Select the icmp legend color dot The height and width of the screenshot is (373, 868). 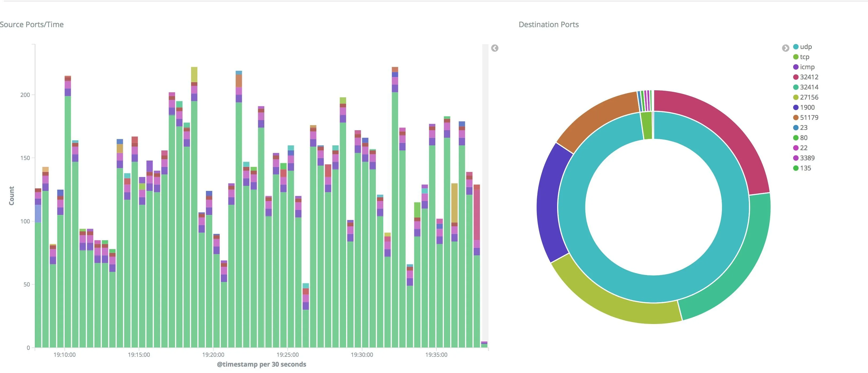pos(796,67)
